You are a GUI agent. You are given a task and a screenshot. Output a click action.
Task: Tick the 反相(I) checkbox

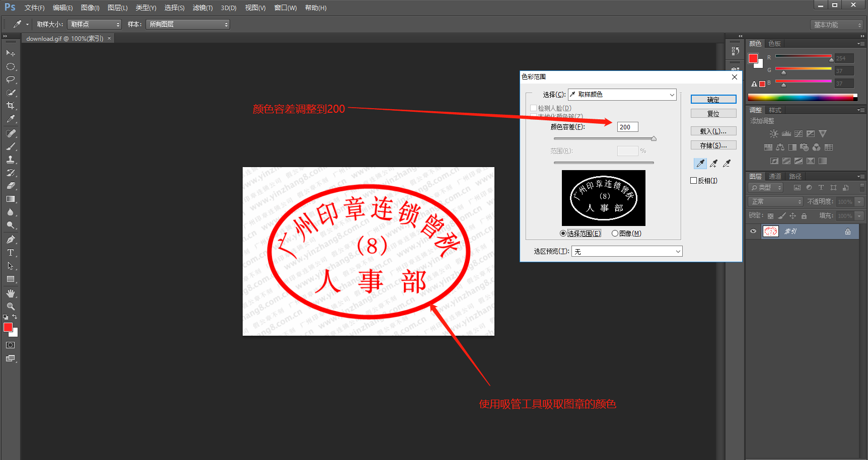click(693, 181)
